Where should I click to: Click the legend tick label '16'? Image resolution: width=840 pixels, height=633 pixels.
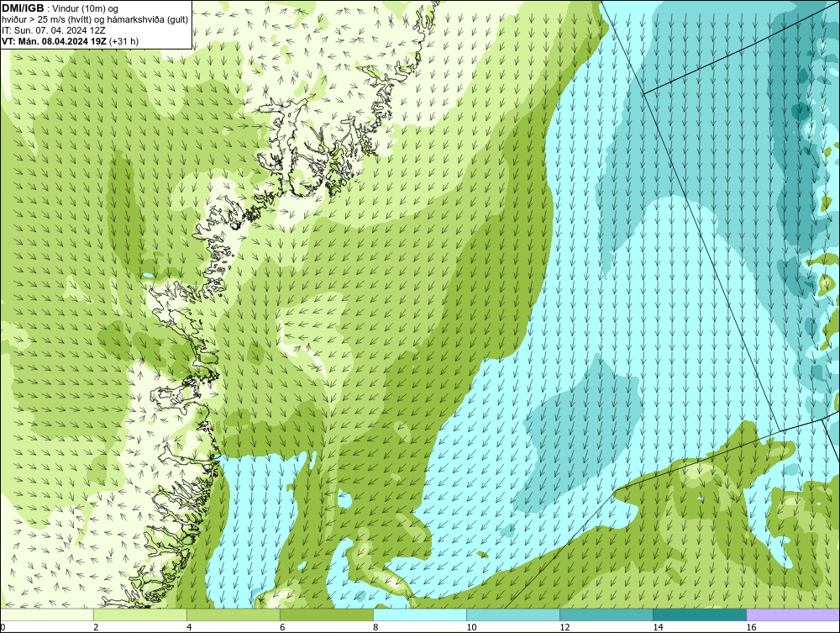(750, 627)
